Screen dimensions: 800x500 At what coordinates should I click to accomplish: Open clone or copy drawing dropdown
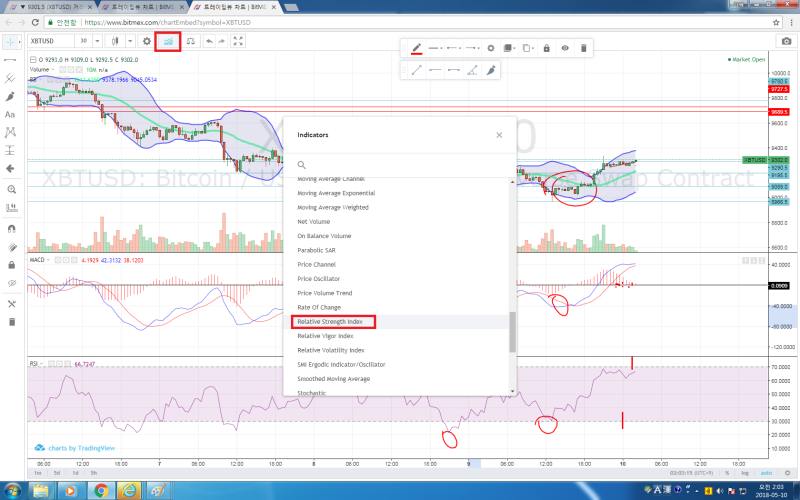(x=528, y=48)
